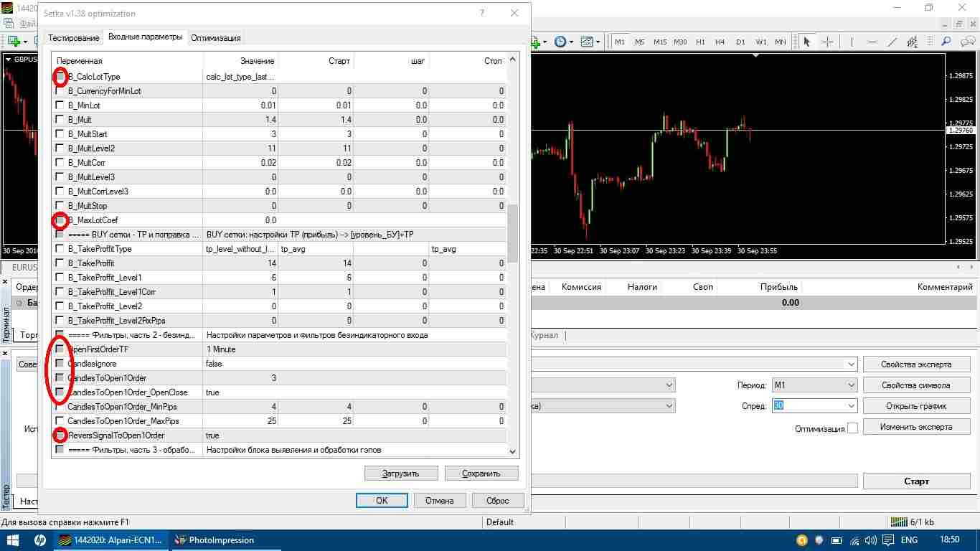The image size is (980, 551).
Task: Enable CandlesToOpen1Order_MaxPips checkbox
Action: pos(60,421)
